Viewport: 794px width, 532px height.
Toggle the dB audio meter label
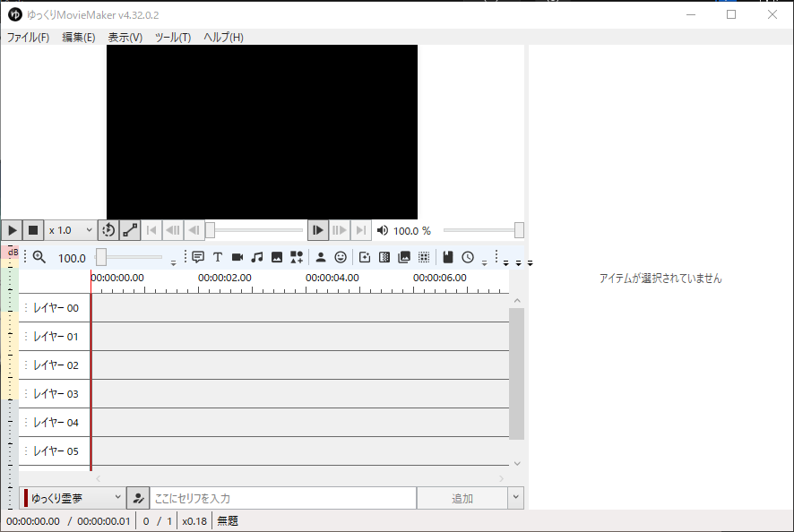pos(13,253)
